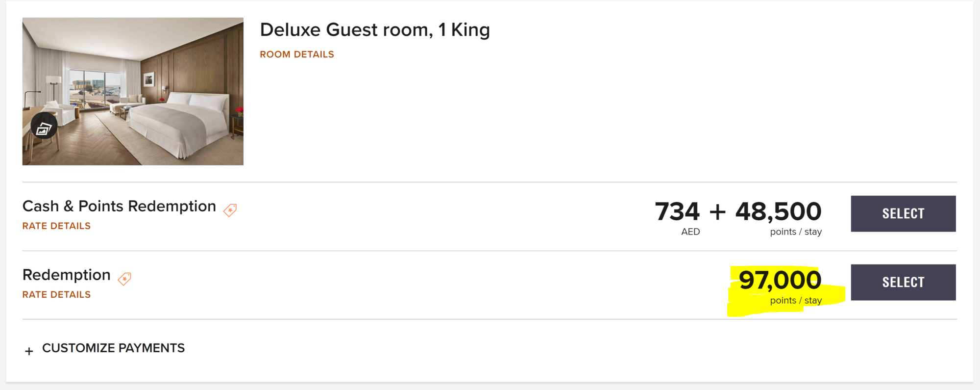Click the Redemption rate heading
The height and width of the screenshot is (390, 980).
pos(67,275)
